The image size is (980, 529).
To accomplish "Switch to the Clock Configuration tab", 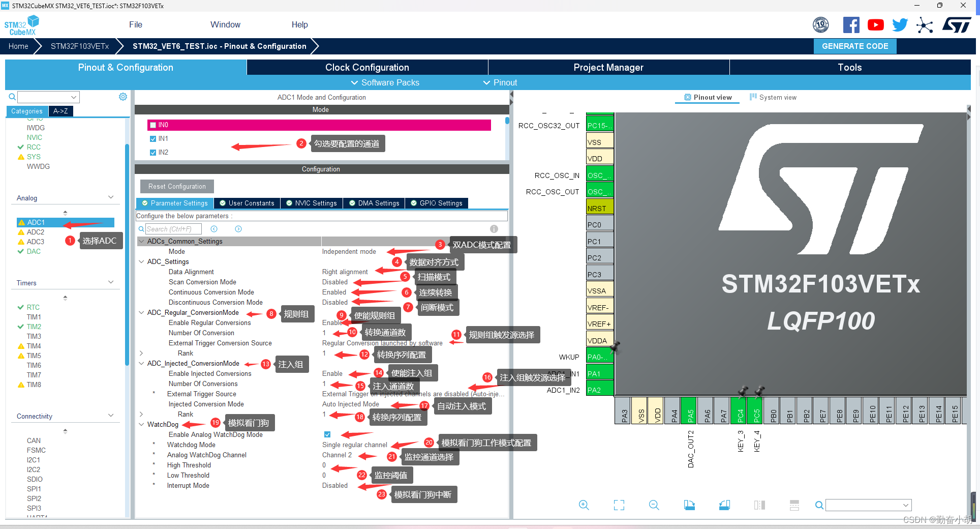I will 367,68.
